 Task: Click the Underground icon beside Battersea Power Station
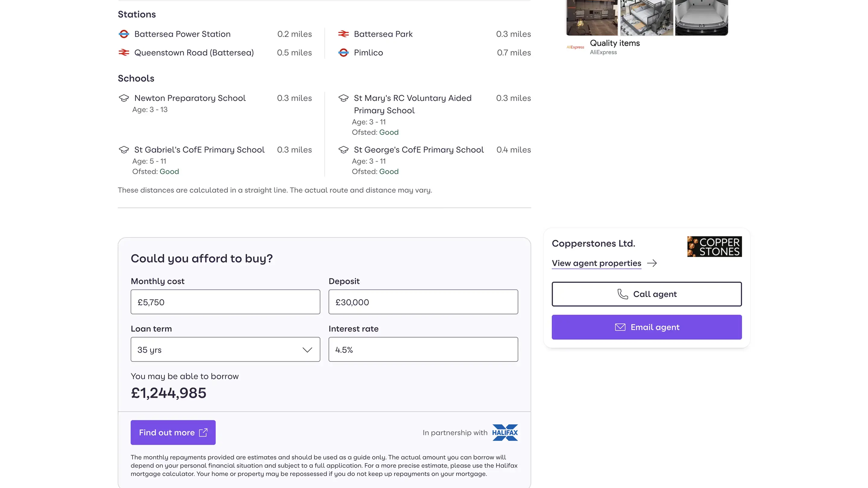point(124,34)
